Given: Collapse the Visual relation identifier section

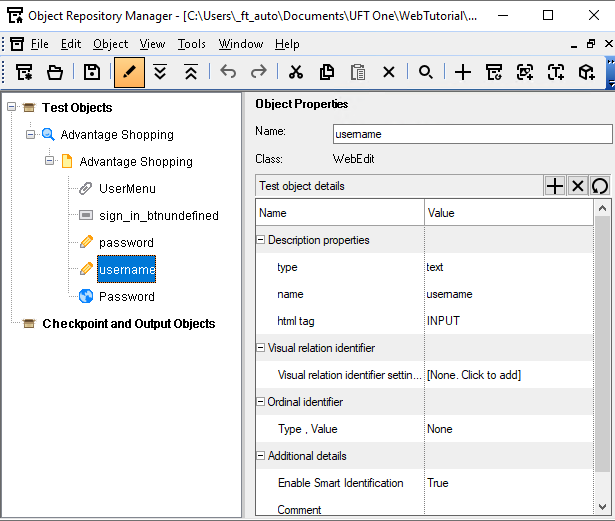Looking at the screenshot, I should [x=260, y=348].
